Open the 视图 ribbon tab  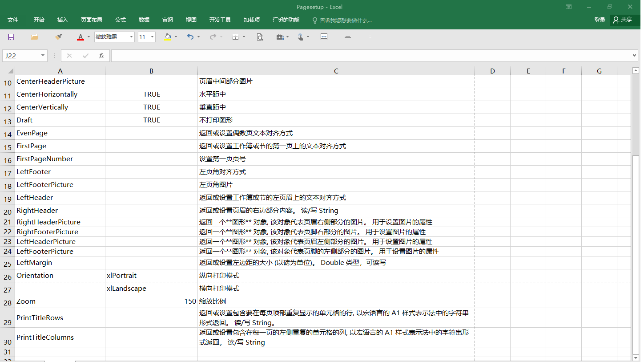pos(191,20)
